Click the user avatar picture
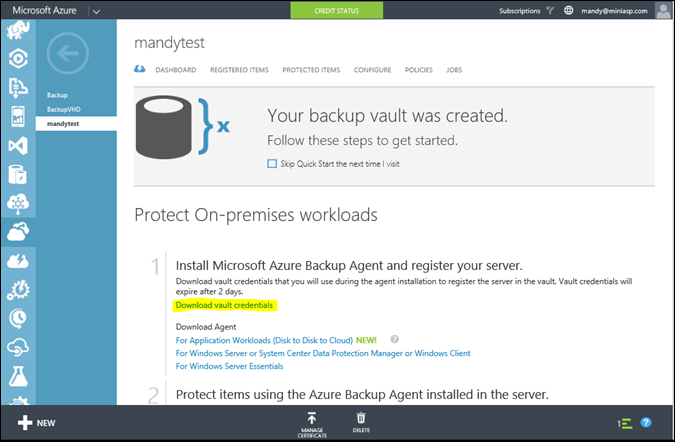The height and width of the screenshot is (442, 675). tap(663, 11)
